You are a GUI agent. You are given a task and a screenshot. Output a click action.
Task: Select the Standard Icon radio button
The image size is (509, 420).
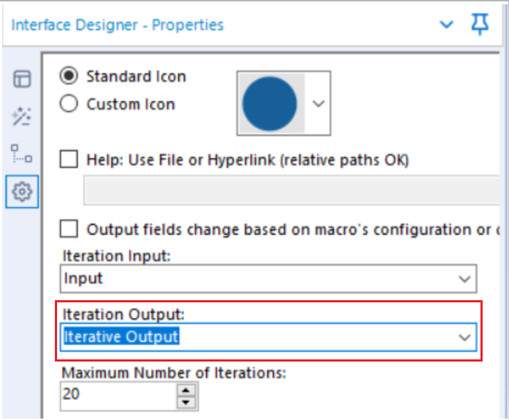[x=69, y=76]
